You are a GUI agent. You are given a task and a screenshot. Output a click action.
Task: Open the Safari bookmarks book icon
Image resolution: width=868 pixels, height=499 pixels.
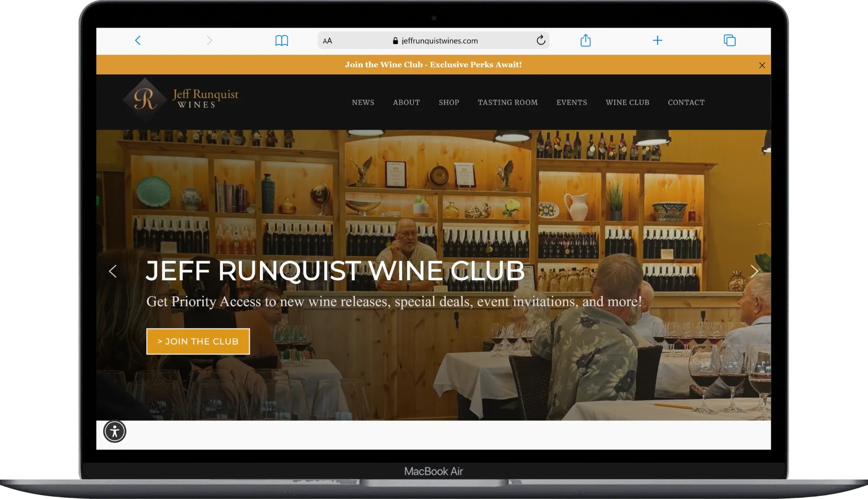(282, 40)
